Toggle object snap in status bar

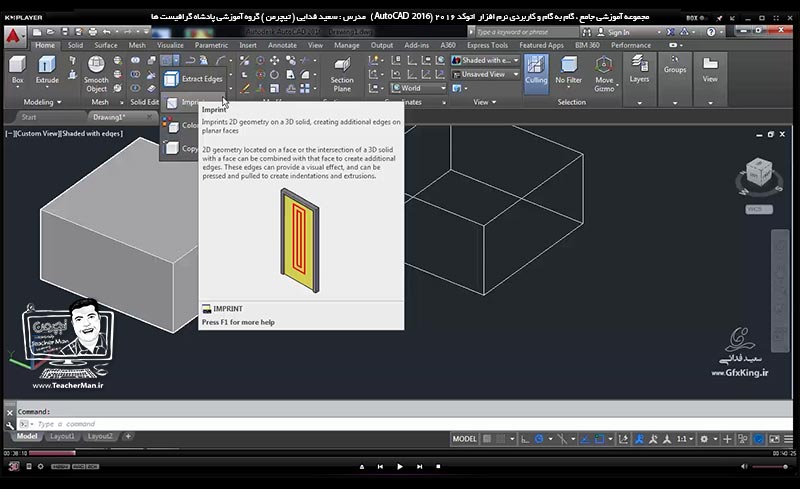click(600, 439)
